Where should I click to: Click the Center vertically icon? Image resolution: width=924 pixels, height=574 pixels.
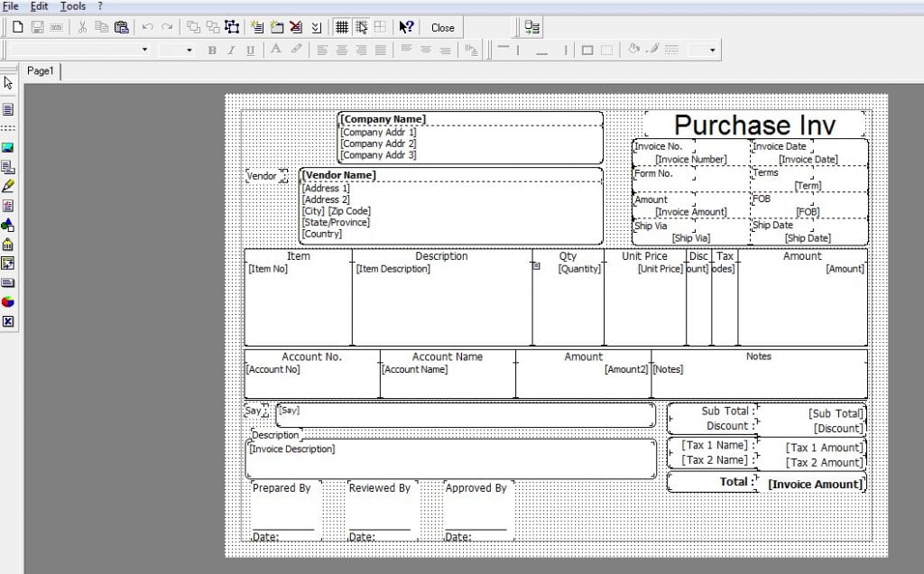426,51
